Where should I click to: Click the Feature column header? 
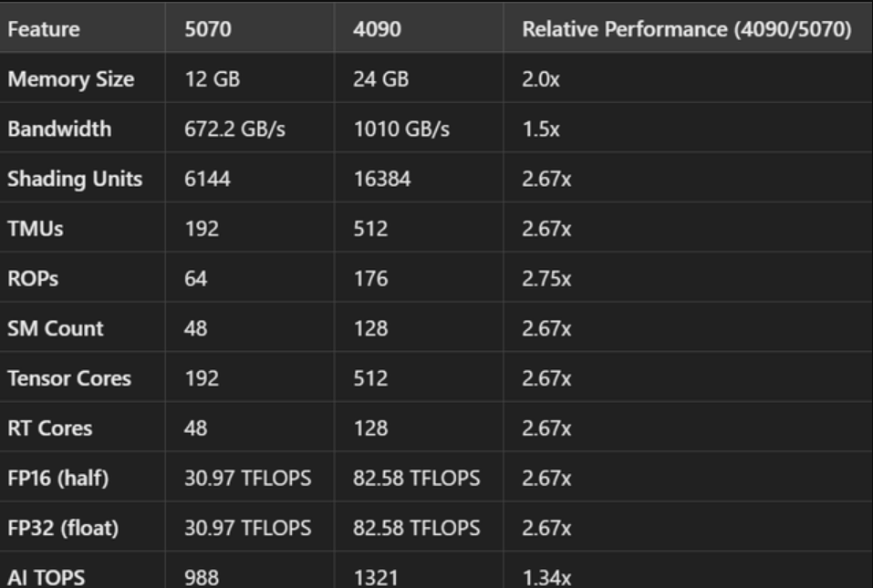(43, 29)
